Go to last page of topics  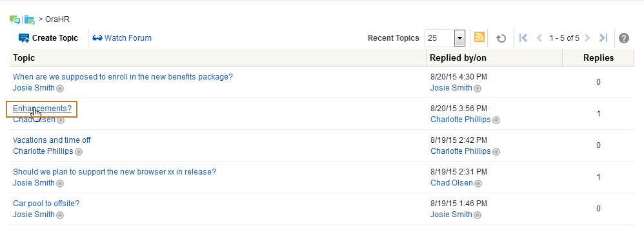pos(603,38)
